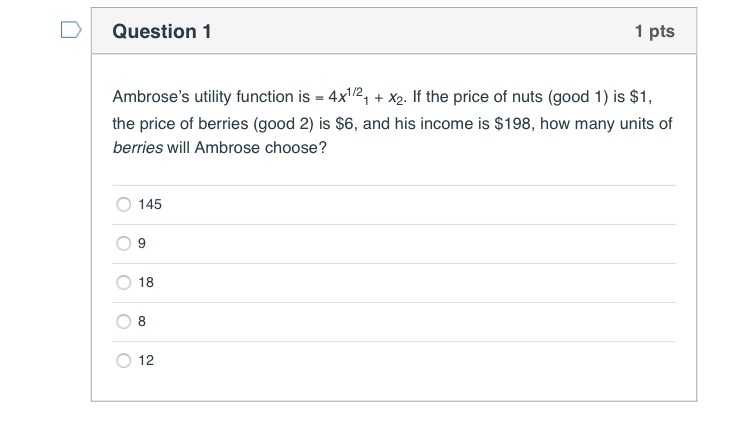Select the radio button for 145
The width and height of the screenshot is (735, 424).
point(124,204)
